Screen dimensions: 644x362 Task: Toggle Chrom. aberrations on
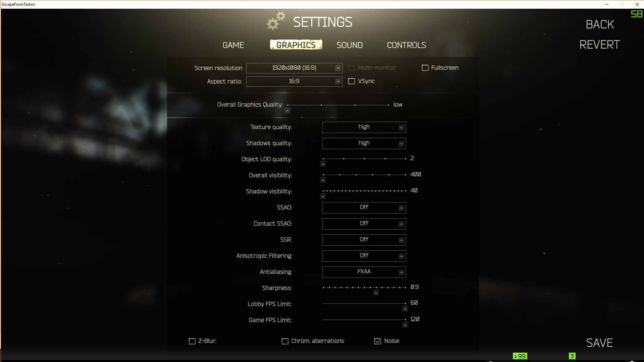pos(285,341)
